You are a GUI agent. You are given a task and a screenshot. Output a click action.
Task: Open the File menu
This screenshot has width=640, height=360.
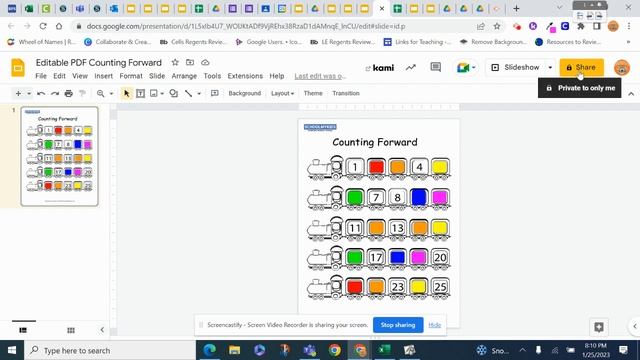click(41, 76)
